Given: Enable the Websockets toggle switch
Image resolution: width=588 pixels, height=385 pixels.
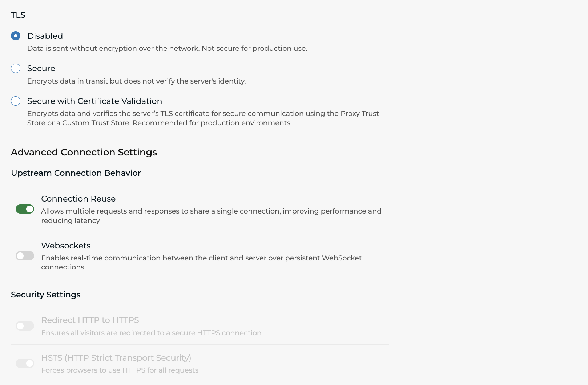Looking at the screenshot, I should coord(25,256).
